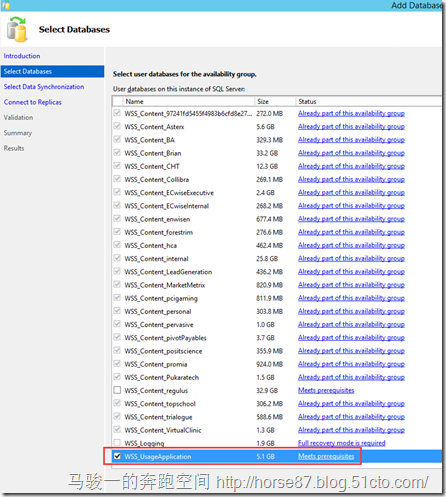Click the 33.2 GB size for WSS_Content_Brian
This screenshot has width=446, height=497.
[x=267, y=153]
